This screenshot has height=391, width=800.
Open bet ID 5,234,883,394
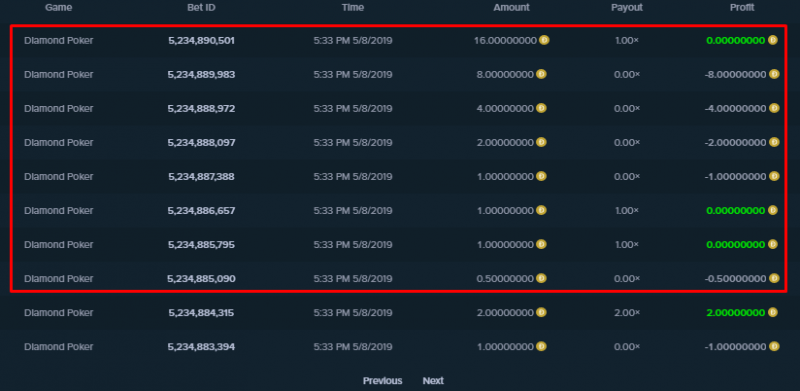pyautogui.click(x=202, y=347)
